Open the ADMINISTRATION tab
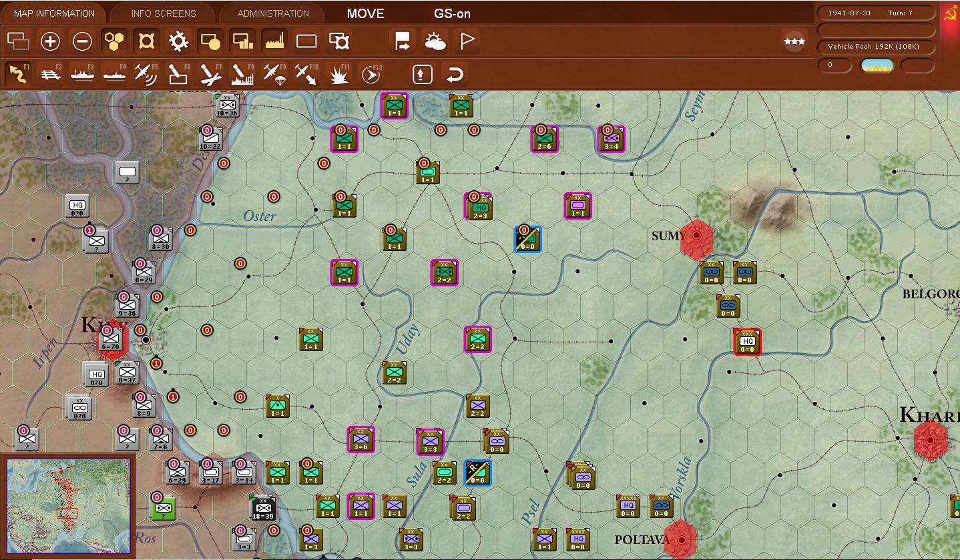Screen dimensions: 960x560 [273, 13]
